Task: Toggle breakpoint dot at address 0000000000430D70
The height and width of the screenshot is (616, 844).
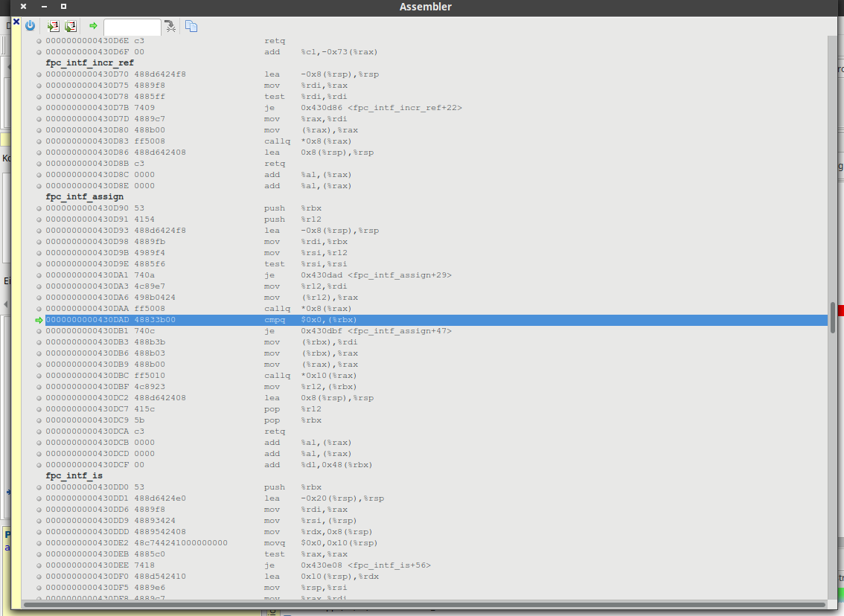Action: coord(39,74)
